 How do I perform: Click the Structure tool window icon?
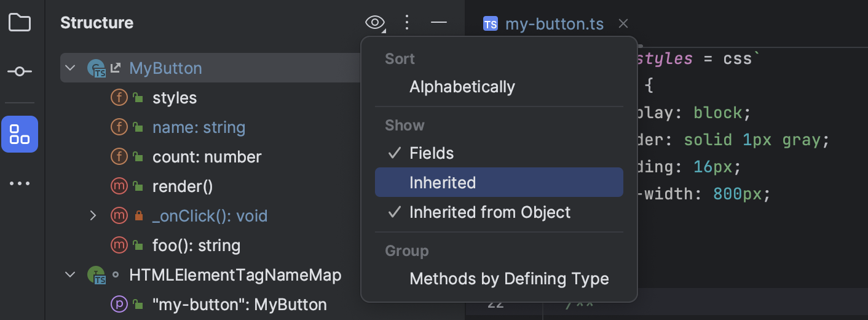[x=20, y=134]
